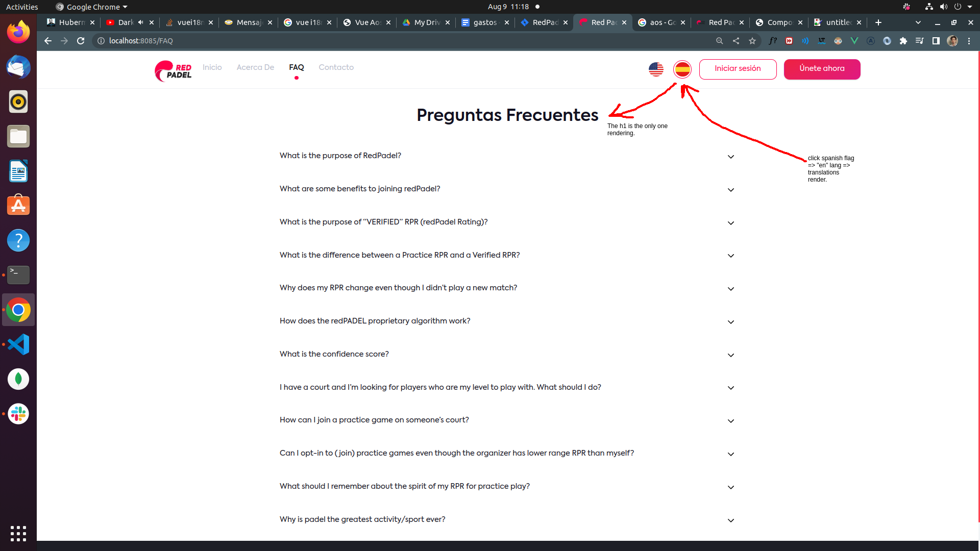Switch language using the US flag
Image resolution: width=980 pixels, height=551 pixels.
656,69
